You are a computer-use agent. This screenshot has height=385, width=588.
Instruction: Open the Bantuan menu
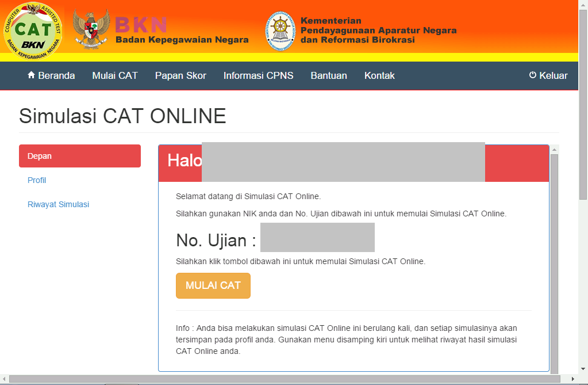pos(329,75)
